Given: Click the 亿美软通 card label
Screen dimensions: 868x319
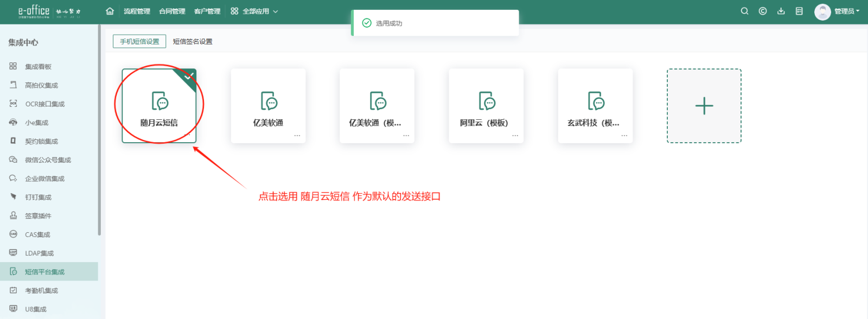Looking at the screenshot, I should (268, 123).
